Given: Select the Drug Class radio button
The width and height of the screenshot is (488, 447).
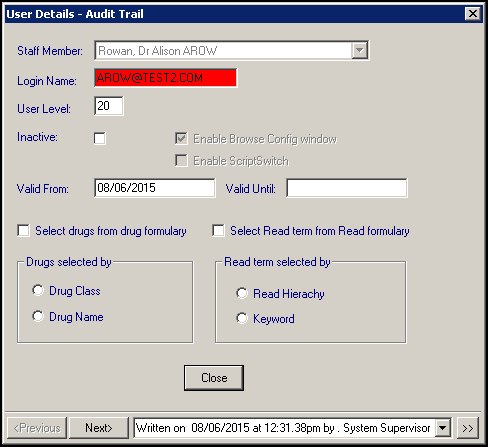Looking at the screenshot, I should [x=38, y=290].
